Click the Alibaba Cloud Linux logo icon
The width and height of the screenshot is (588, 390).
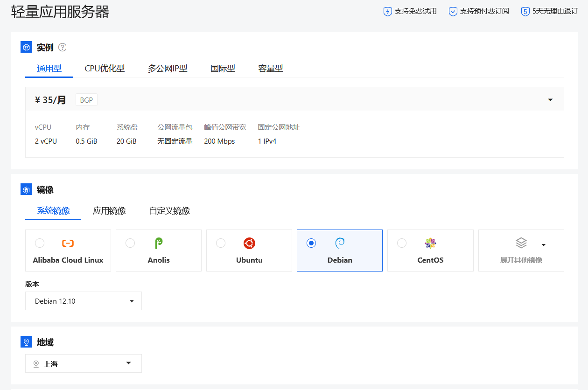(68, 243)
